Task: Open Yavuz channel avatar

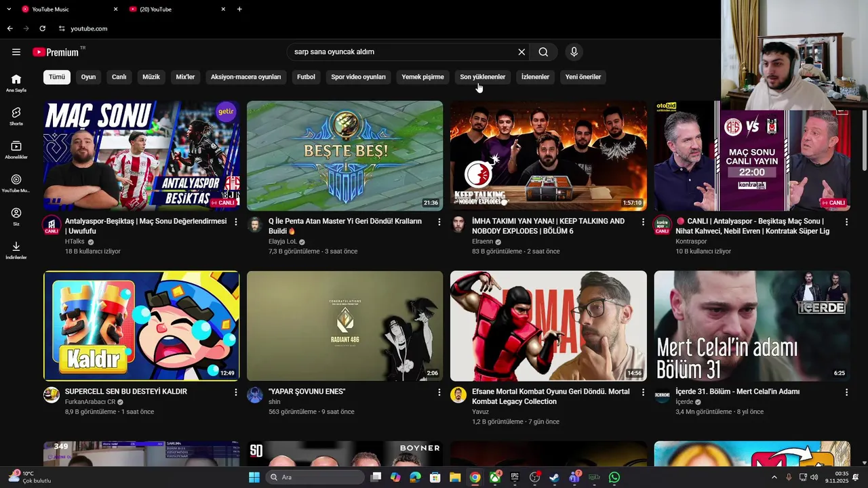Action: pyautogui.click(x=458, y=395)
